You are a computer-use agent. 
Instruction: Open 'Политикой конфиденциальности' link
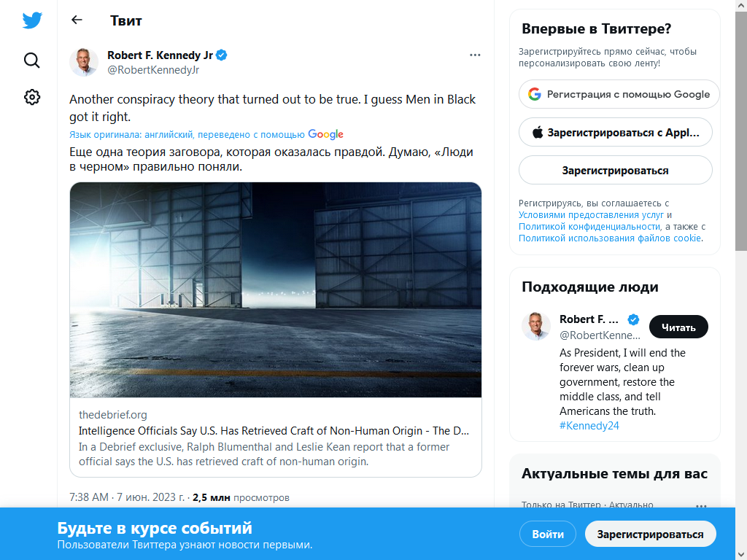point(589,227)
